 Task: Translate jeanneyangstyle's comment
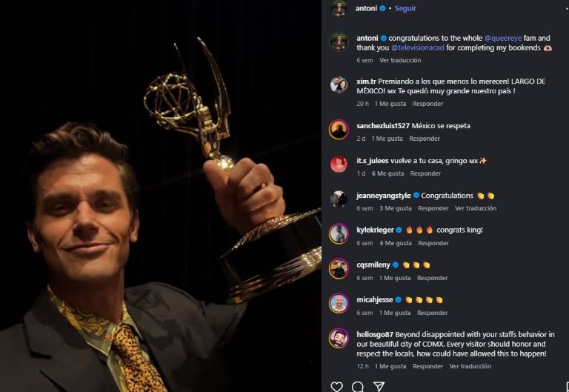476,208
